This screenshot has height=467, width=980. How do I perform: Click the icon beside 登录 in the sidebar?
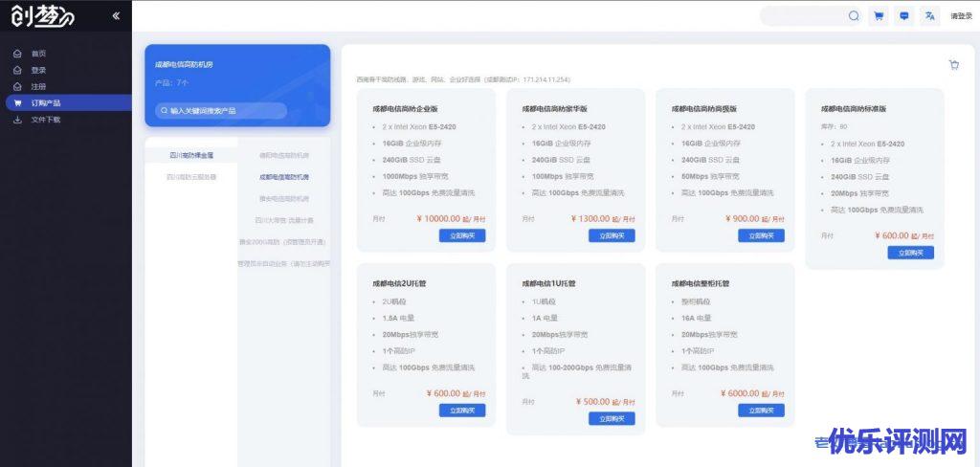17,70
